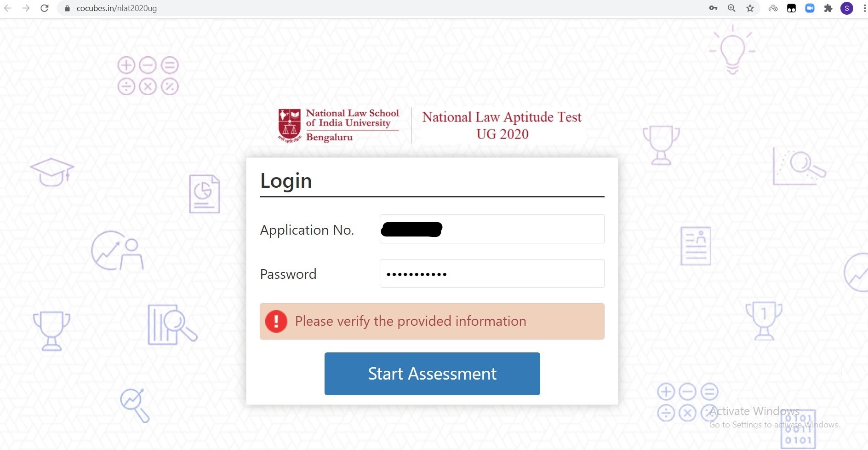Click the "Please verify the provided information" alert
Viewport: 868px width, 450px height.
410,321
